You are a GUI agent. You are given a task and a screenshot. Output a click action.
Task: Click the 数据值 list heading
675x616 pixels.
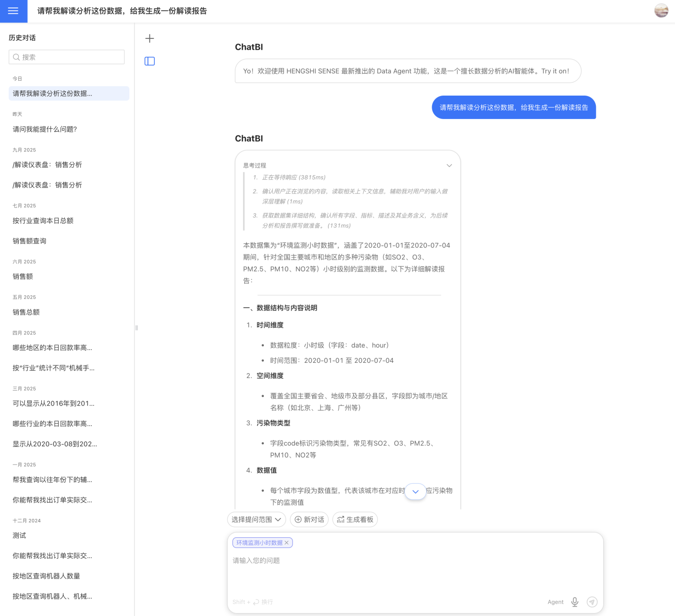[267, 470]
